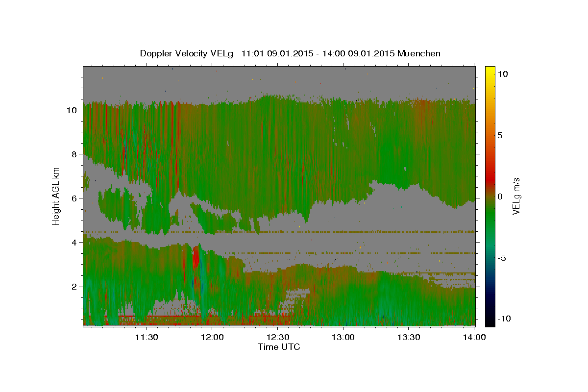The height and width of the screenshot is (392, 588).
Task: Click the 12:00 time tick label
Action: click(x=212, y=337)
